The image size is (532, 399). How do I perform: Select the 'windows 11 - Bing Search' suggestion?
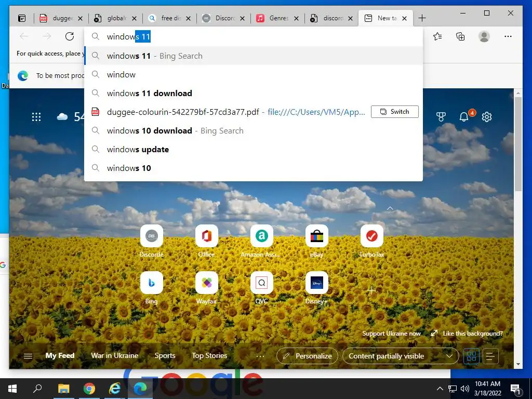(x=254, y=56)
